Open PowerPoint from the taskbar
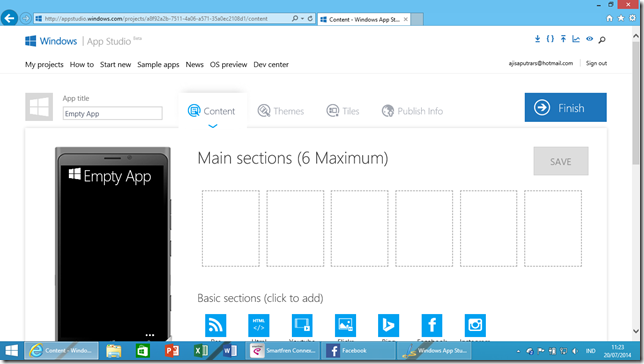The image size is (644, 364). [172, 351]
